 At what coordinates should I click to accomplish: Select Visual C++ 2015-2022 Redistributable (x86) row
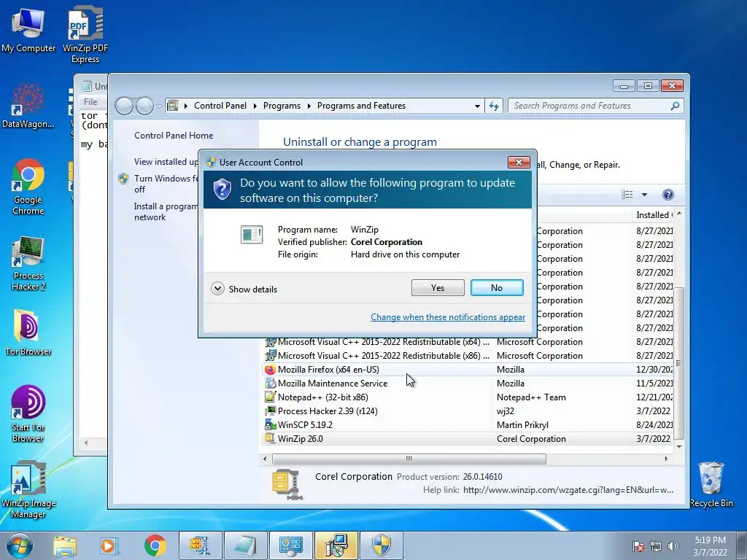click(468, 356)
